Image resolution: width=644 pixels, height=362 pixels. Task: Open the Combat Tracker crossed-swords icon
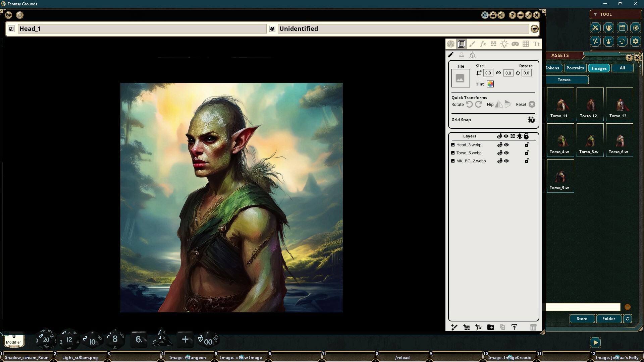[x=595, y=28]
